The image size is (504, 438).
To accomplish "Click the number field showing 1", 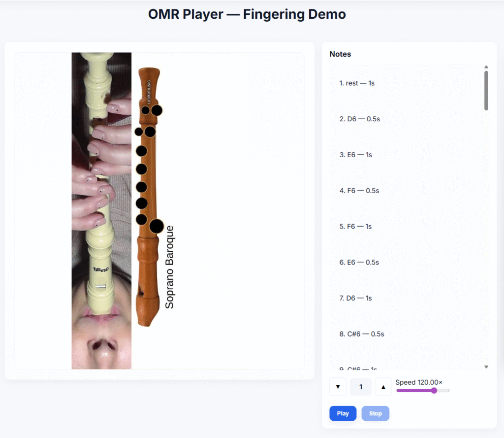I will [x=361, y=386].
